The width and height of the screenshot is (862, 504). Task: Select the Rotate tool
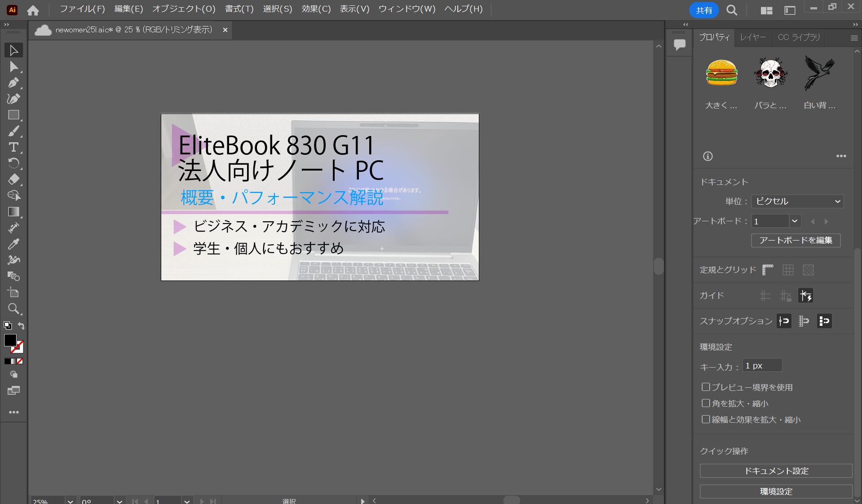pyautogui.click(x=13, y=163)
